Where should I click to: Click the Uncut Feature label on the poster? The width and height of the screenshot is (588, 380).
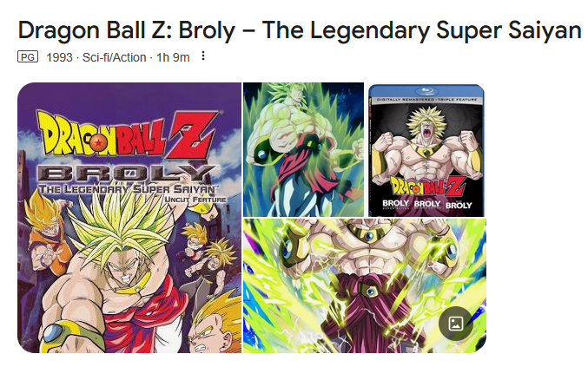click(195, 199)
